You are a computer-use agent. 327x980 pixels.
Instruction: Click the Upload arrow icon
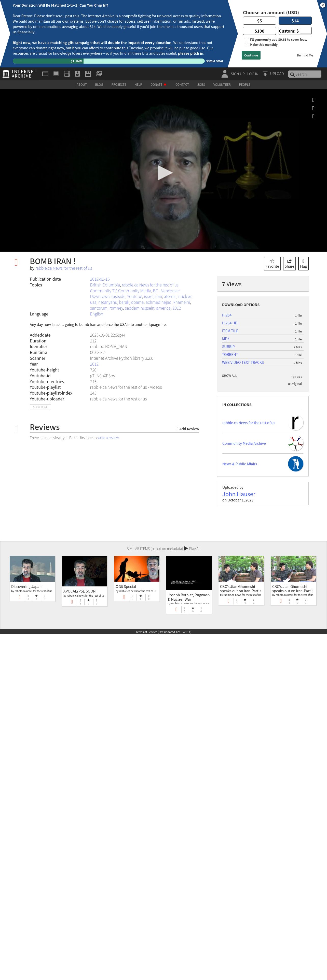[x=265, y=74]
